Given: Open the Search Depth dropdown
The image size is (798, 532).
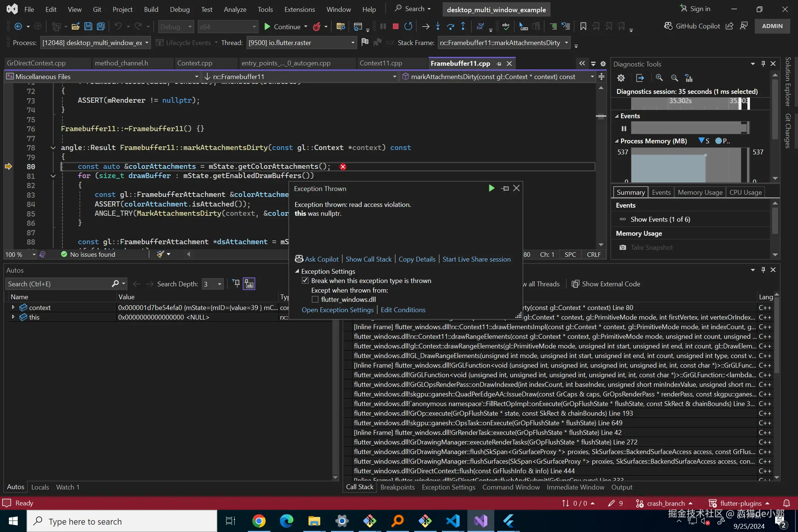Looking at the screenshot, I should tap(219, 284).
